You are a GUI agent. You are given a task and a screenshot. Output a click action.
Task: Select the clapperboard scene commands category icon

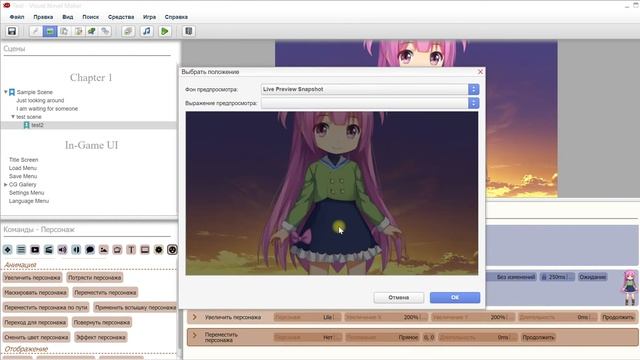click(x=49, y=249)
